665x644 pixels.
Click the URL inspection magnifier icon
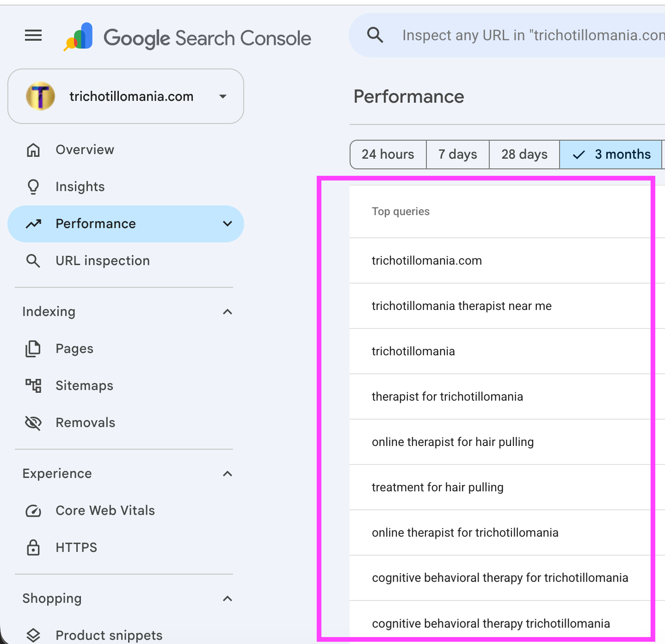(33, 261)
